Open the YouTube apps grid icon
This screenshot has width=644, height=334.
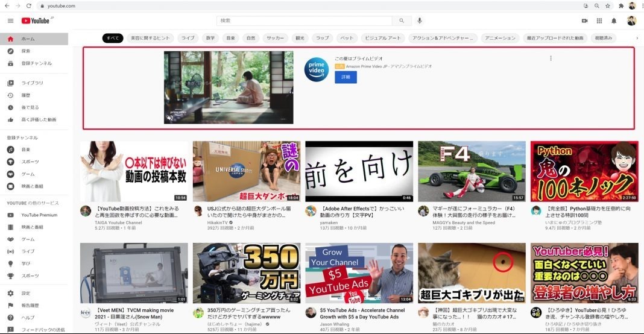click(x=599, y=20)
